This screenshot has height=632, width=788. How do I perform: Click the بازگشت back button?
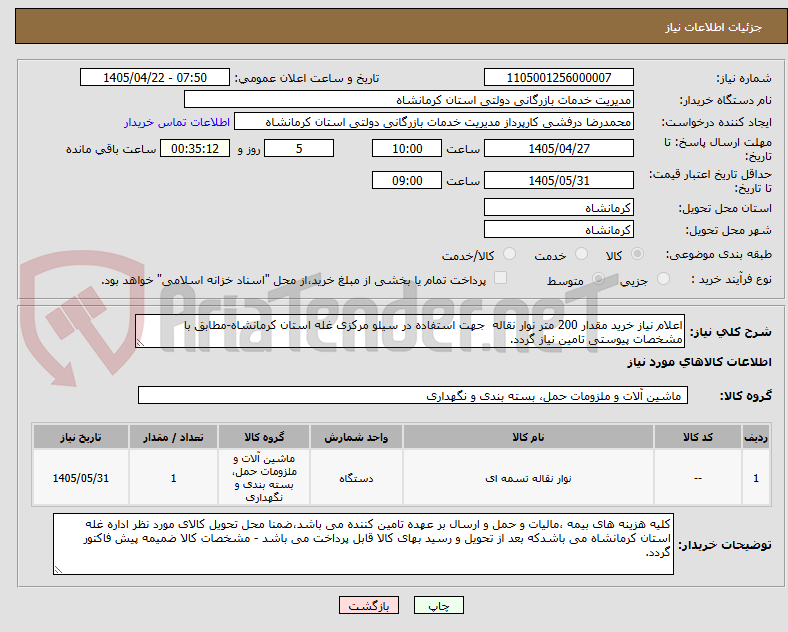[x=369, y=605]
